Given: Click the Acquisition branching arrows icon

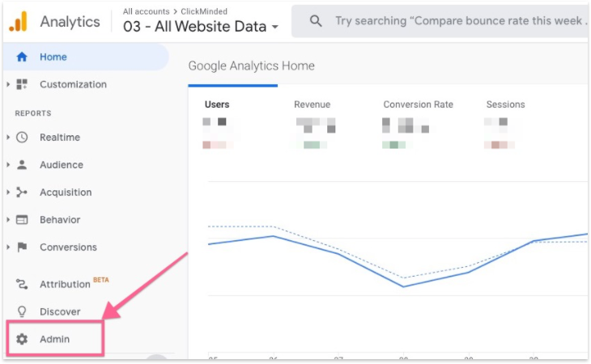Looking at the screenshot, I should 22,193.
